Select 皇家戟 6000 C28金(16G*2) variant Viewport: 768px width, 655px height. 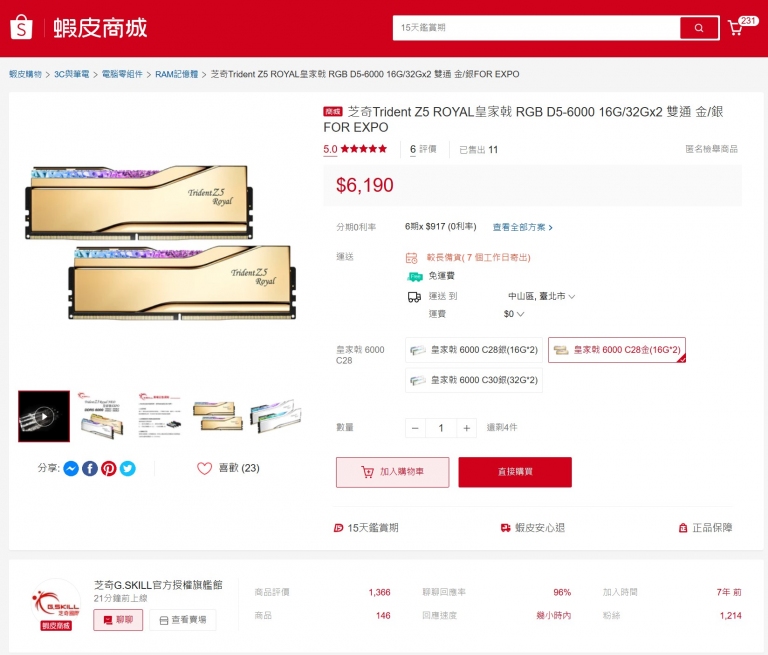[617, 350]
